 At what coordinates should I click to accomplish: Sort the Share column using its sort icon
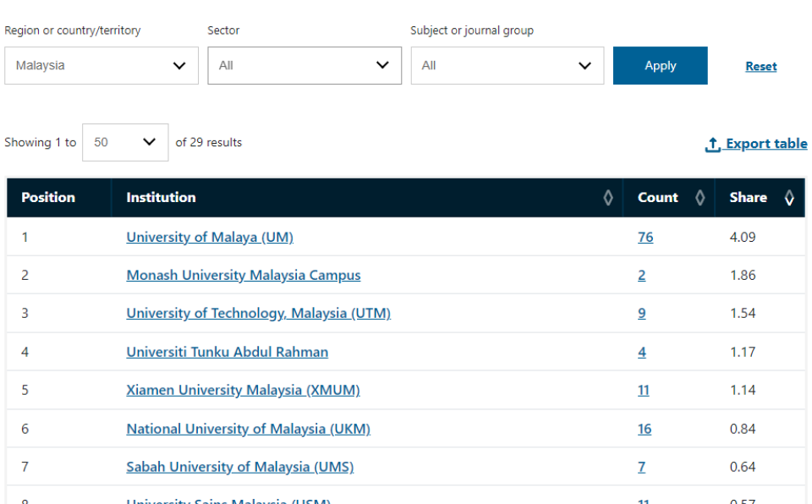pyautogui.click(x=789, y=197)
